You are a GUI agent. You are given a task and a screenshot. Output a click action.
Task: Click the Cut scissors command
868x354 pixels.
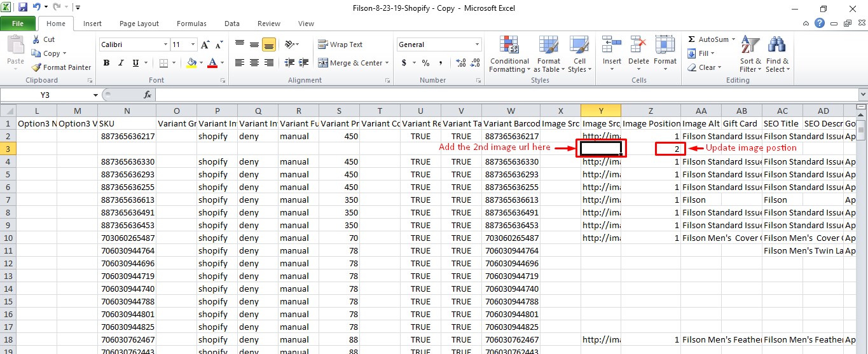pos(43,39)
